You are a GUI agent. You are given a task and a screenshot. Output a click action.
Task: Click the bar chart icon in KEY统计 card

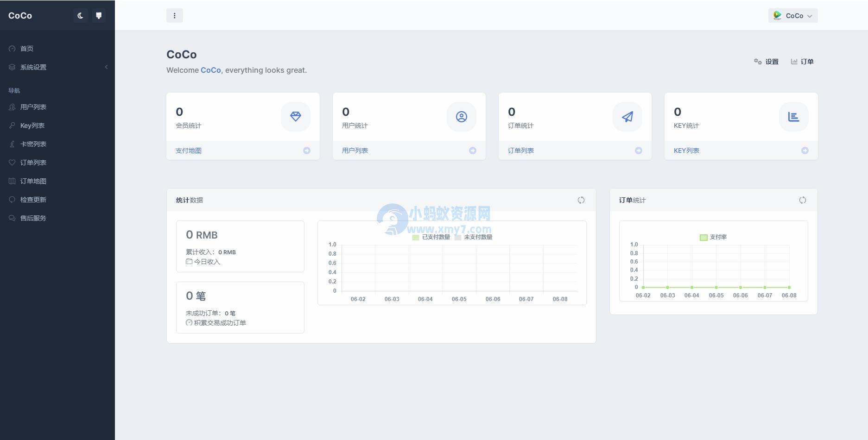coord(794,117)
